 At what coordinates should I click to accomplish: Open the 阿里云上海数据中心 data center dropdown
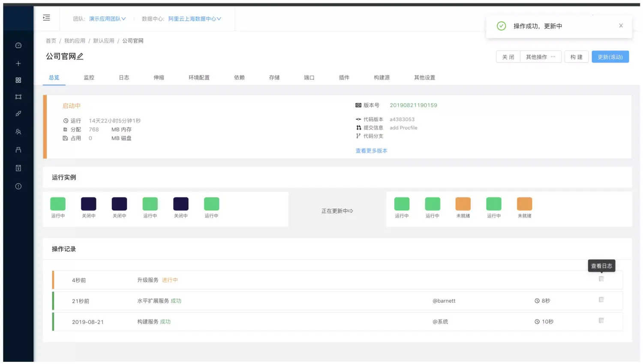[x=195, y=19]
